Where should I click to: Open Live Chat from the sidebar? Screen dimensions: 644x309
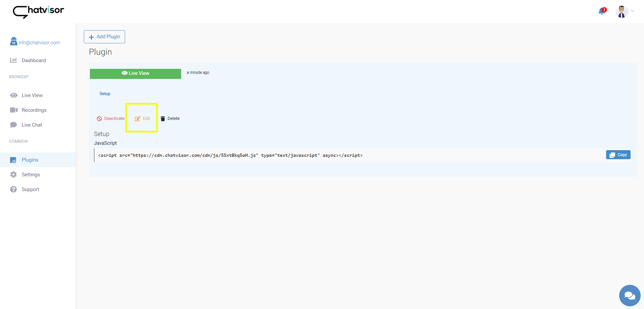click(x=32, y=125)
